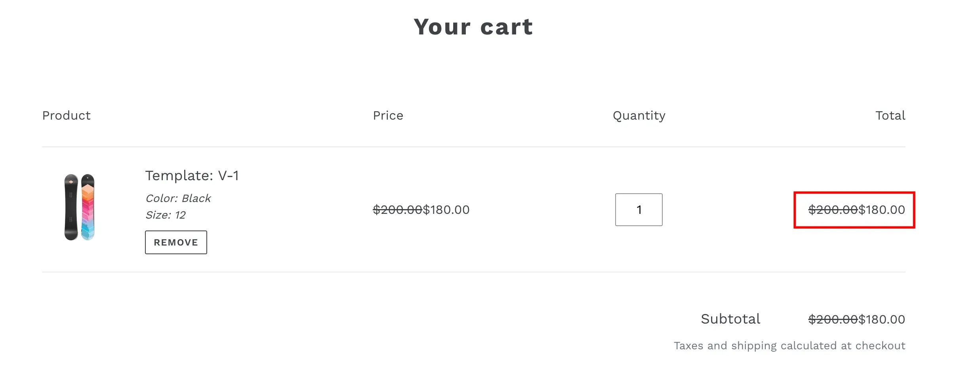Screen dimensions: 980x377
Task: Click the Subtotal label
Action: pos(730,319)
